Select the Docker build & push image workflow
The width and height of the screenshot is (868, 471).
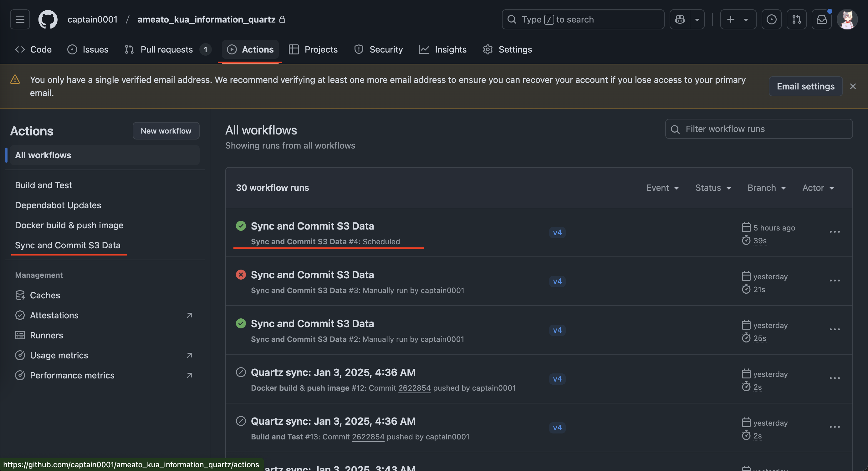click(x=69, y=225)
